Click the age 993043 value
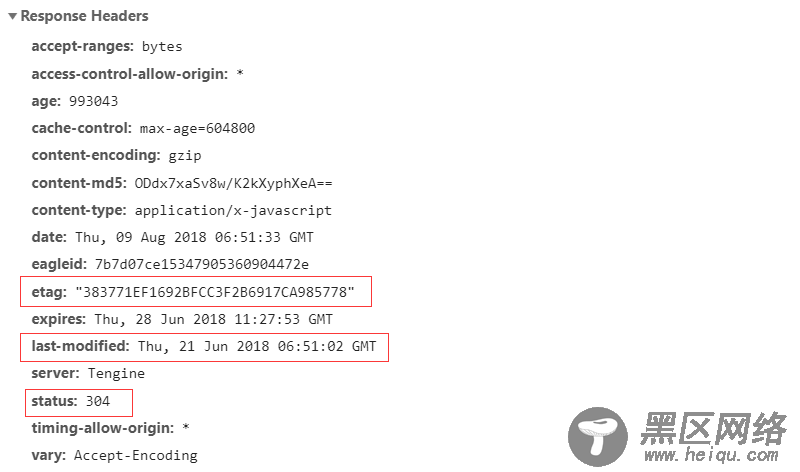800x472 pixels. [x=93, y=101]
